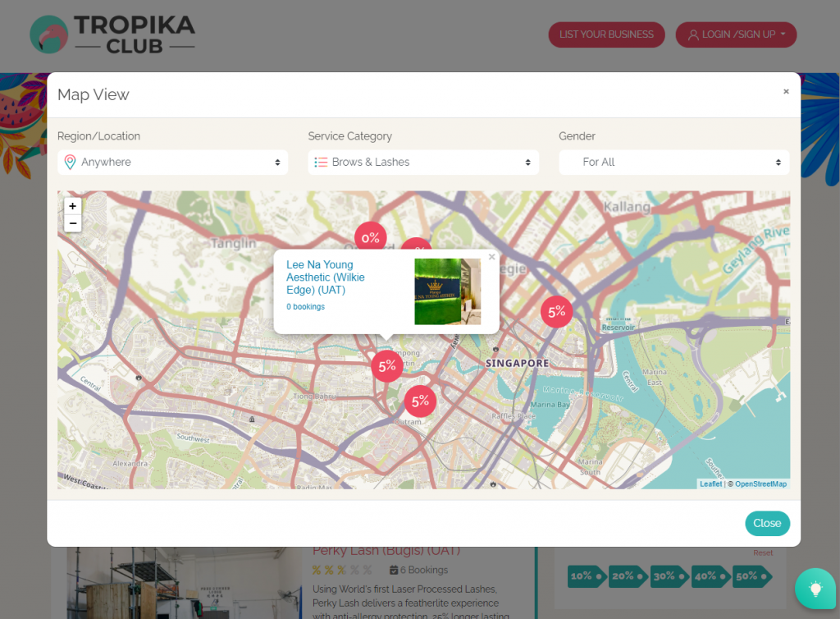The width and height of the screenshot is (840, 619).
Task: Click the Perky Lash listing photo
Action: (x=185, y=583)
